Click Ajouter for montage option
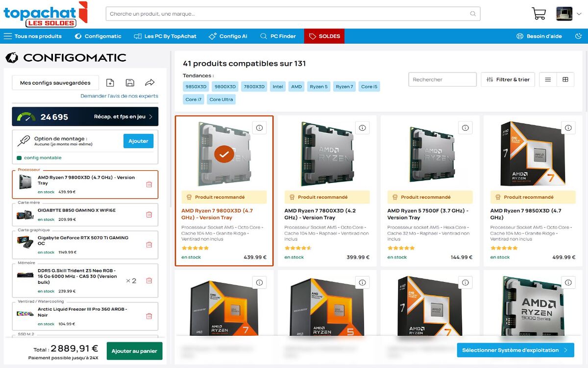The width and height of the screenshot is (588, 368). pyautogui.click(x=138, y=141)
